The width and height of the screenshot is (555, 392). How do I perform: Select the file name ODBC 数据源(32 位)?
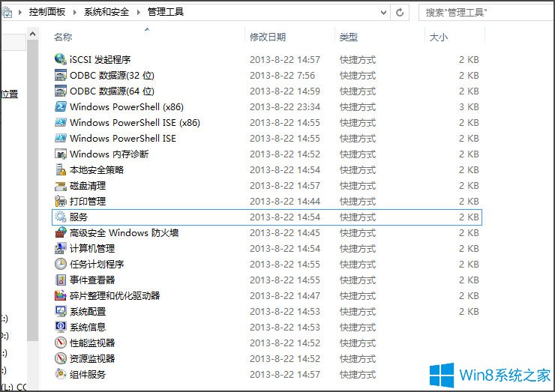(112, 76)
